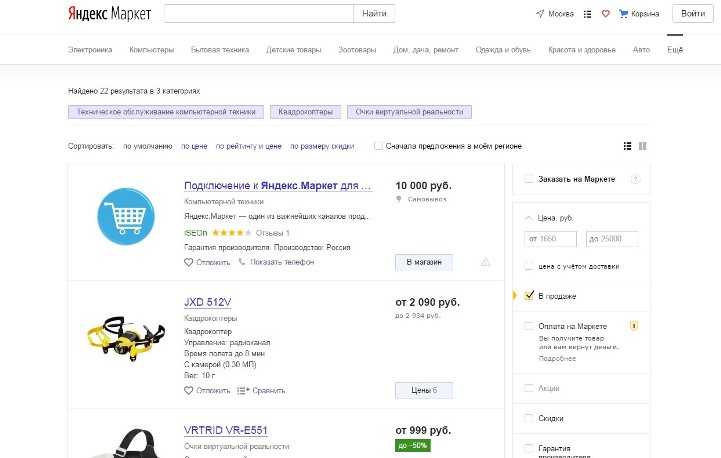Click the yellow JXD 512V quadcopter image
The image size is (721, 458).
pos(126,338)
